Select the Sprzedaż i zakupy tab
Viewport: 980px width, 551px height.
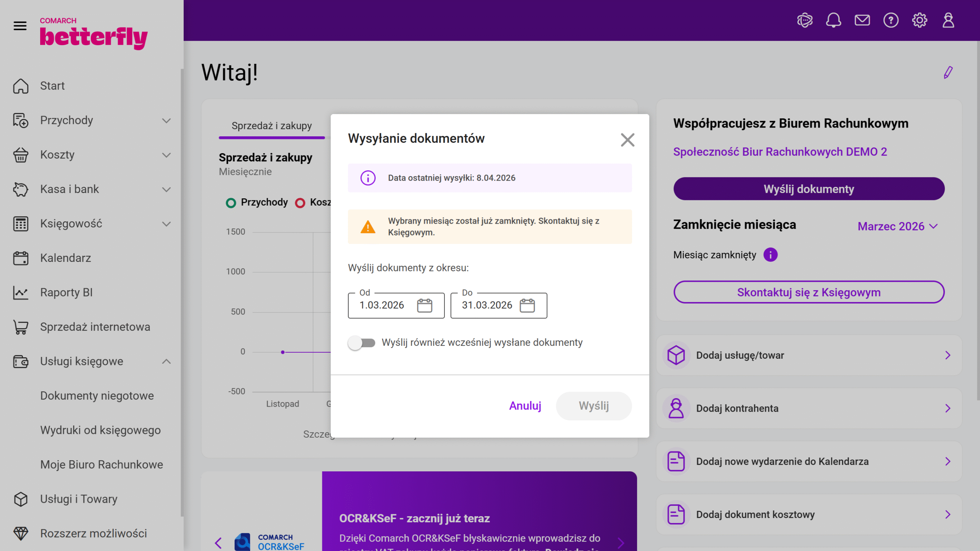pos(271,126)
